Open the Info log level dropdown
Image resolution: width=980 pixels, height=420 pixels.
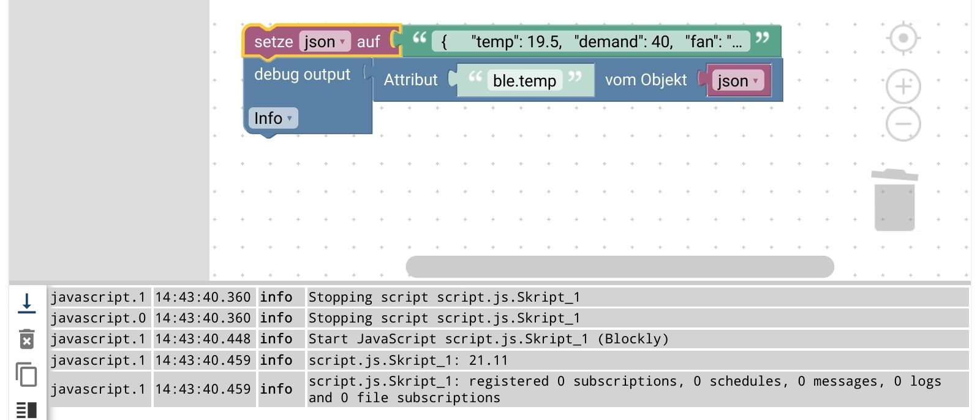pos(273,118)
